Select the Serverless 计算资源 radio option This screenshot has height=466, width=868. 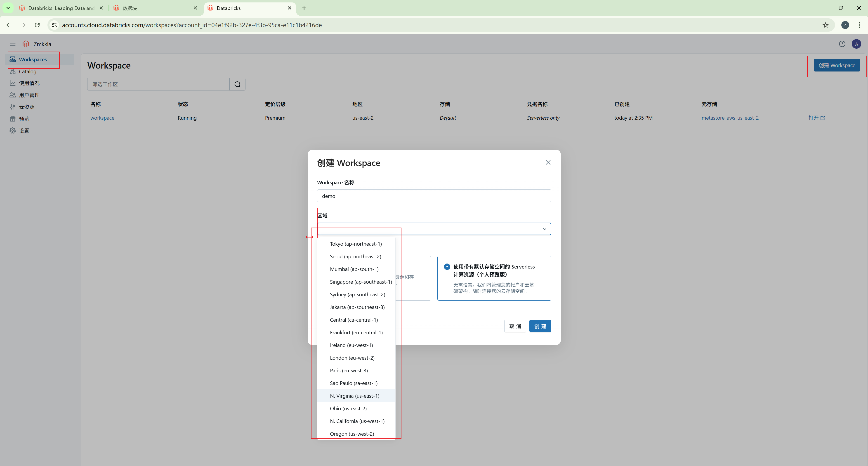click(447, 267)
